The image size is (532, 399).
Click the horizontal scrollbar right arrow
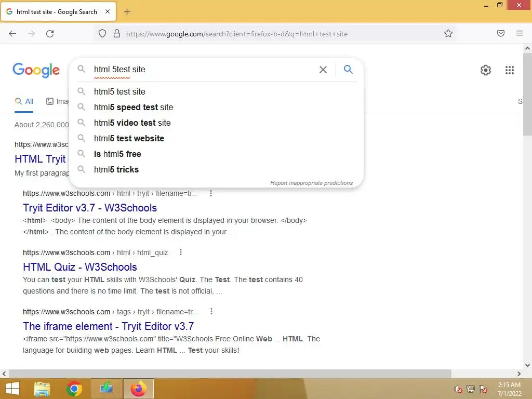[x=519, y=374]
